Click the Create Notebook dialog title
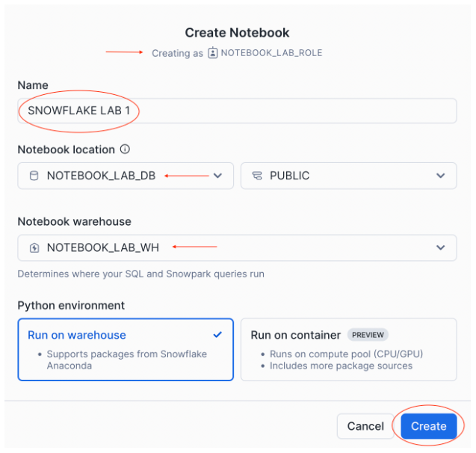This screenshot has width=476, height=453. pos(237,33)
